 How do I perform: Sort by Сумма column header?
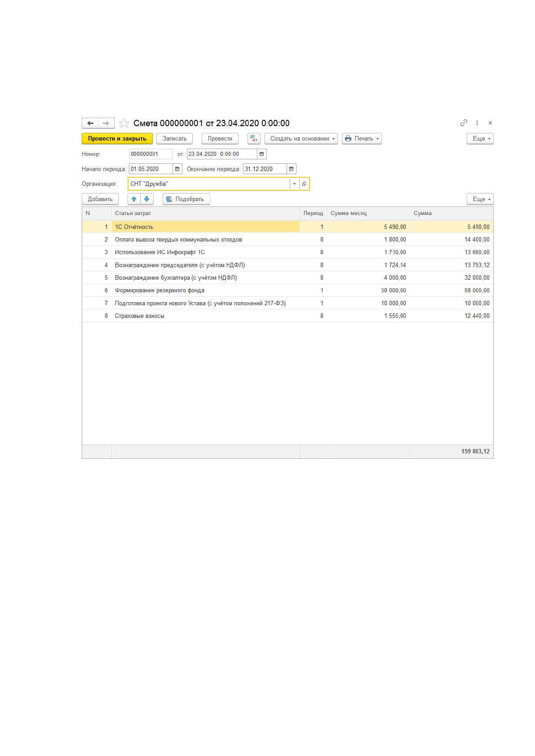click(451, 213)
